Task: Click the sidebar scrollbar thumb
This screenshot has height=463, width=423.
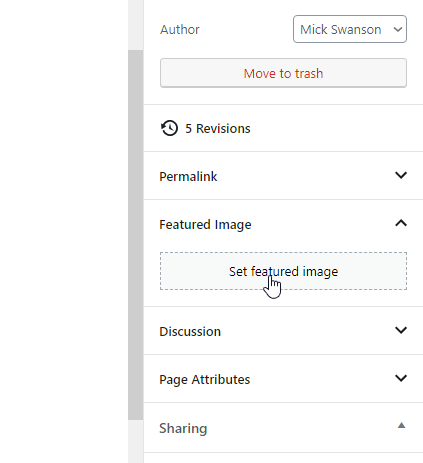Action: click(136, 235)
